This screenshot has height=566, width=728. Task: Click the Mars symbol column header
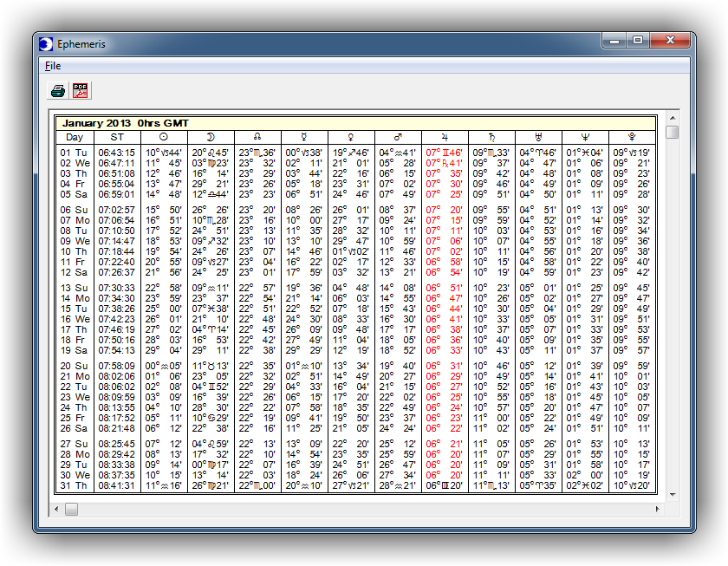[x=398, y=137]
